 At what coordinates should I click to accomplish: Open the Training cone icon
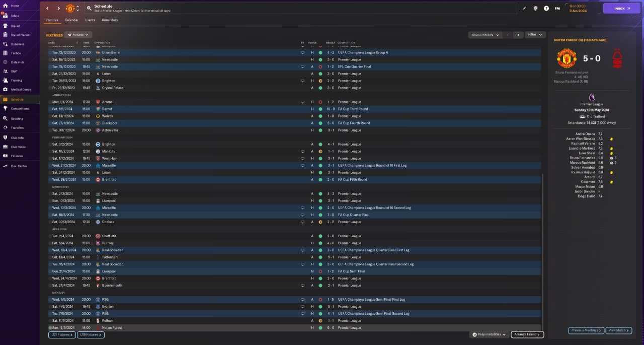click(5, 80)
